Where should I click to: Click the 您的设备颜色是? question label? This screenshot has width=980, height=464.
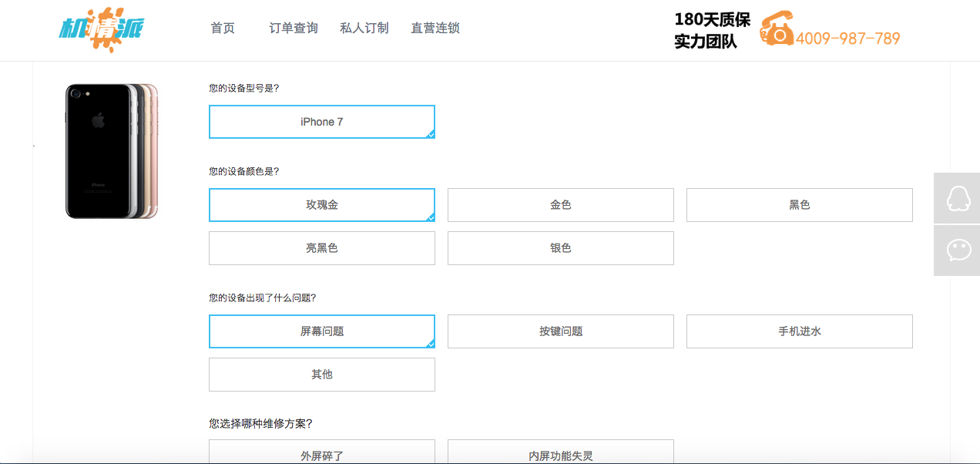click(x=244, y=172)
